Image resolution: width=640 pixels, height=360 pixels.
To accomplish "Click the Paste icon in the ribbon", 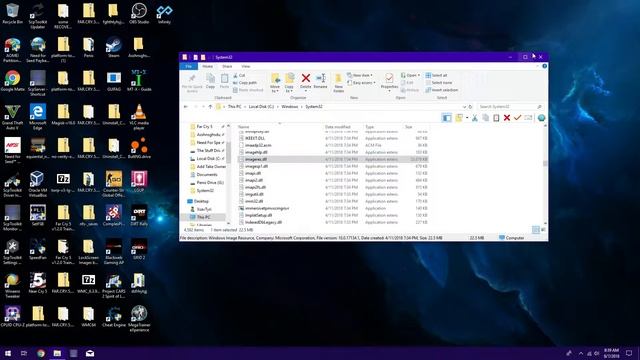I will click(224, 79).
